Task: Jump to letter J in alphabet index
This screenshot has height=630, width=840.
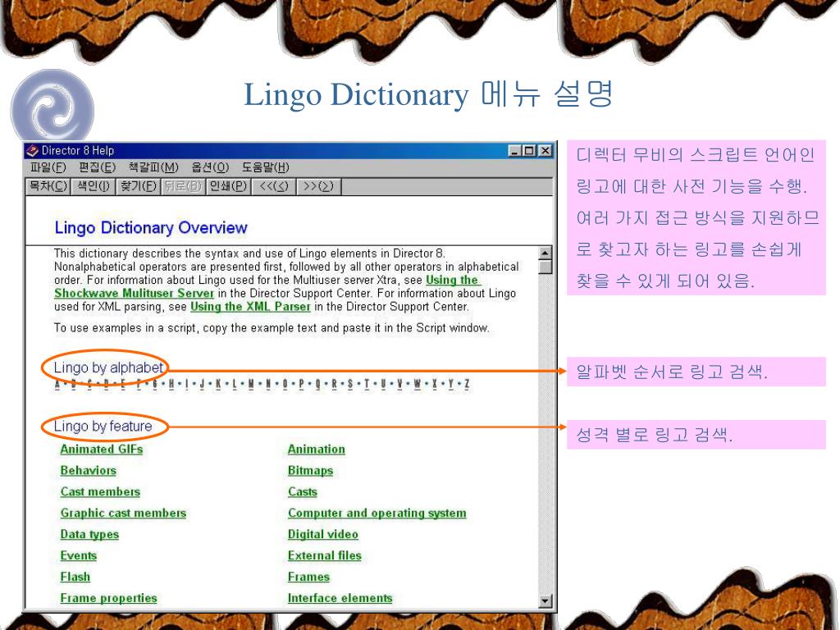Action: (x=202, y=384)
